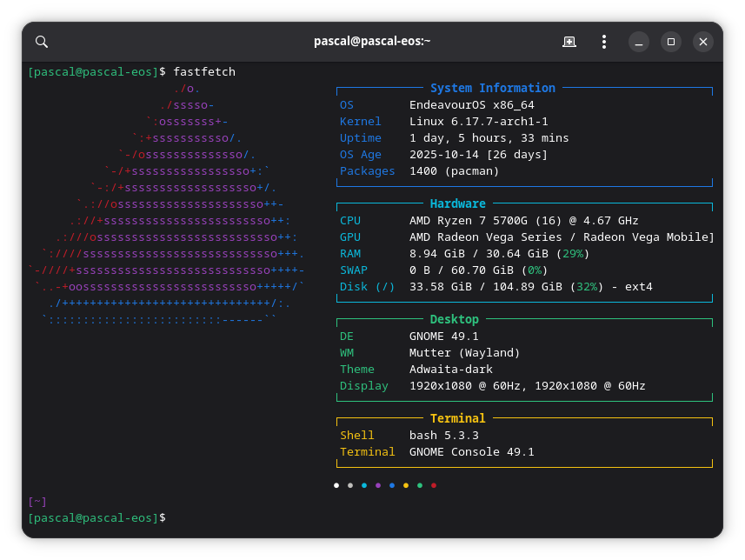Click the red color dot

tap(434, 485)
